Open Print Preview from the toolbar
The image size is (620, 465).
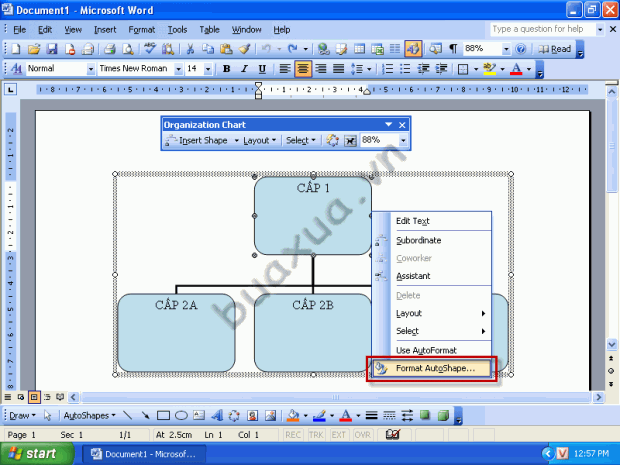point(127,49)
